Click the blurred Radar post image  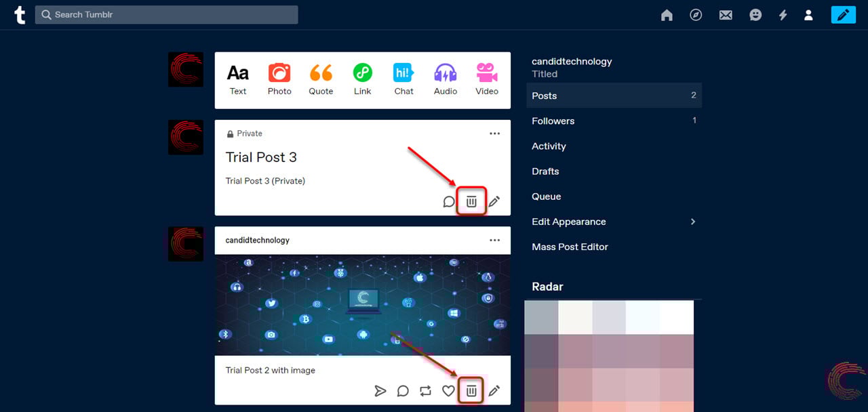[609, 356]
